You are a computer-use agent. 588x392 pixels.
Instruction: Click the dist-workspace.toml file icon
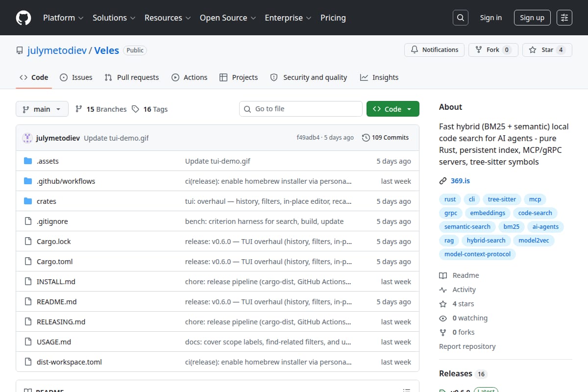click(28, 362)
